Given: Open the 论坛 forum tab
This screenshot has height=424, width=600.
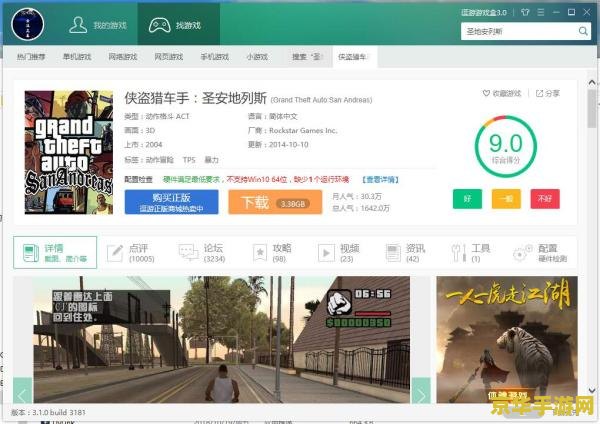Looking at the screenshot, I should click(x=202, y=253).
